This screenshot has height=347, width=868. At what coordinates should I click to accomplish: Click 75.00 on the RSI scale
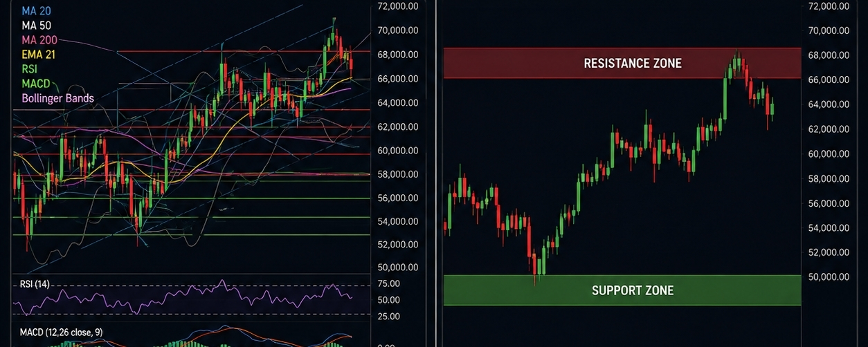click(390, 283)
